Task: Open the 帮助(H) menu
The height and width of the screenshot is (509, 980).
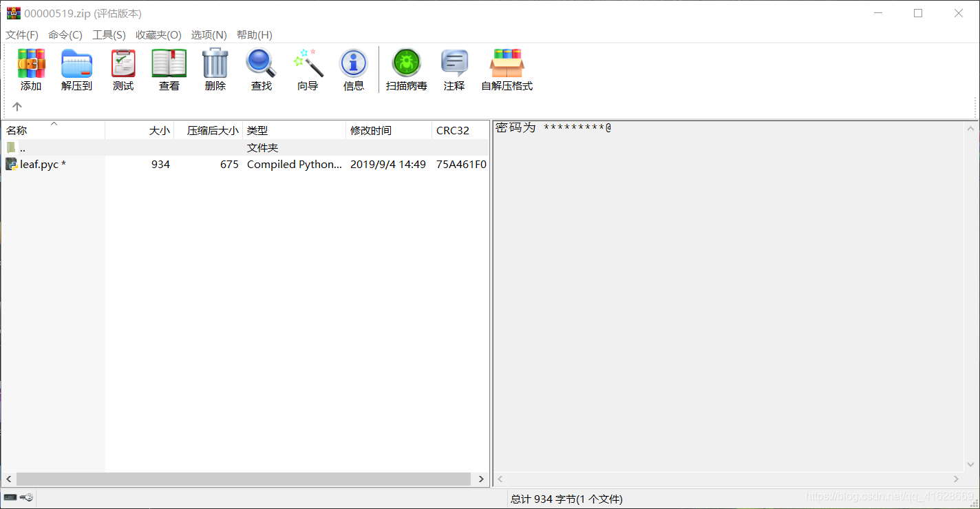Action: [x=254, y=35]
